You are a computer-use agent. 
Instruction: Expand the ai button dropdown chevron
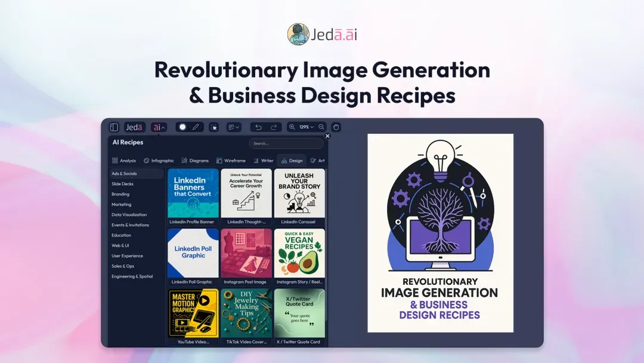tap(163, 127)
